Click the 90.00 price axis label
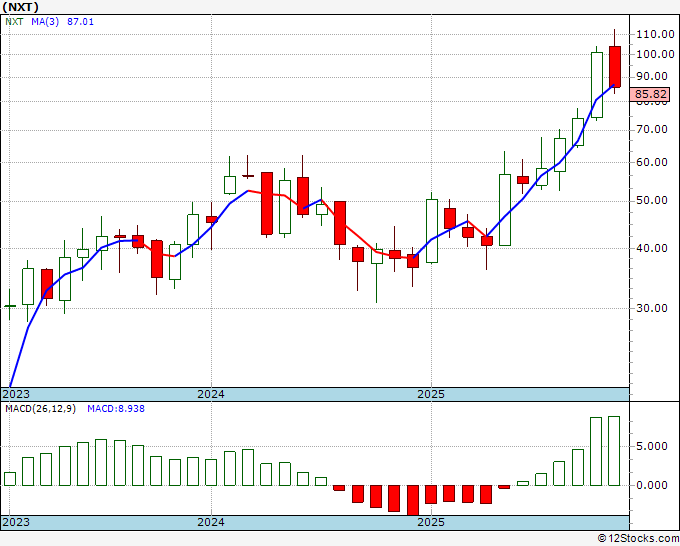Screen dimensions: 680x546 pos(652,76)
